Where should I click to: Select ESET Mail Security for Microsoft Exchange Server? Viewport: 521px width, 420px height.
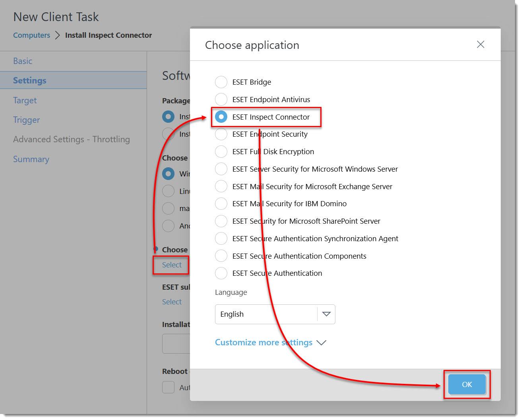[x=221, y=186]
